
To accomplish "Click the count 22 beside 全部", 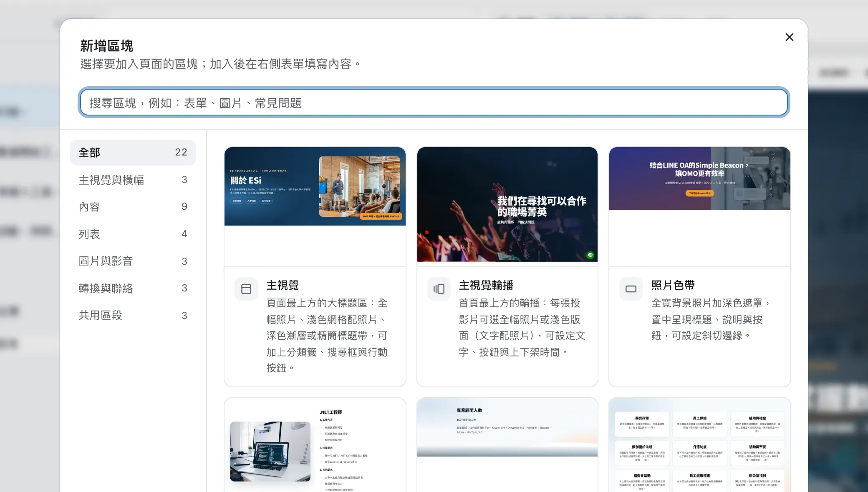I will 181,153.
